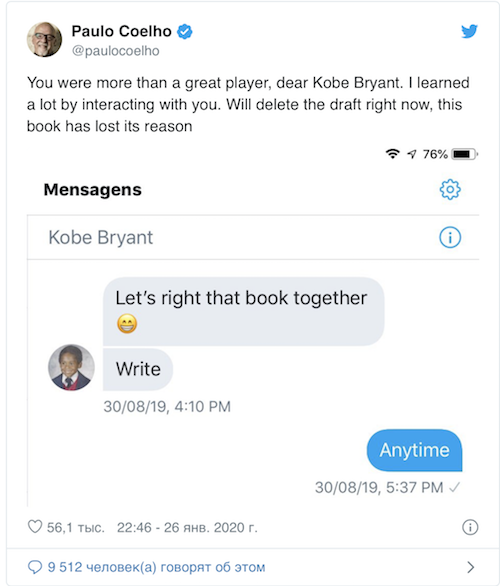This screenshot has height=586, width=500.
Task: Open Kobe Bryant's childhood avatar photo
Action: pyautogui.click(x=71, y=367)
